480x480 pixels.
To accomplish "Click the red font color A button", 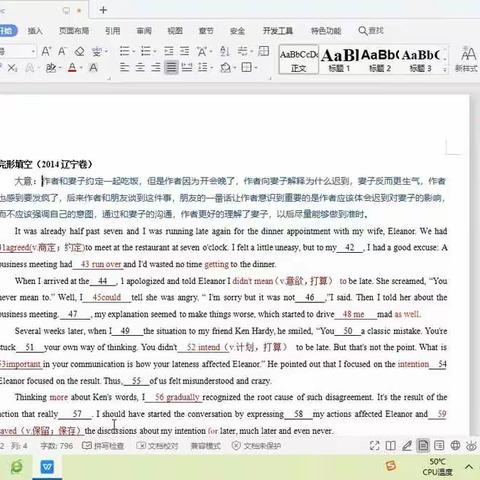I will (x=72, y=68).
